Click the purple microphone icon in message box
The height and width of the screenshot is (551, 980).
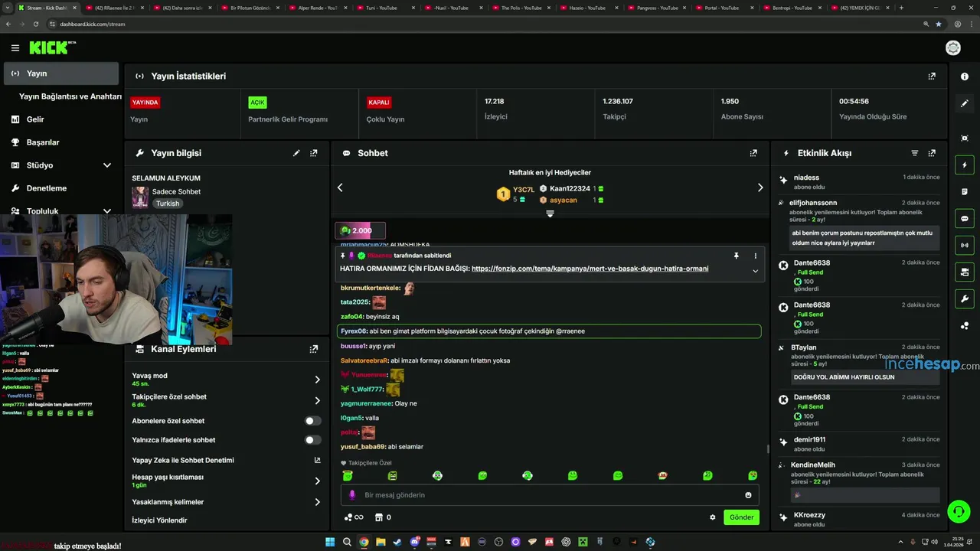(x=352, y=495)
